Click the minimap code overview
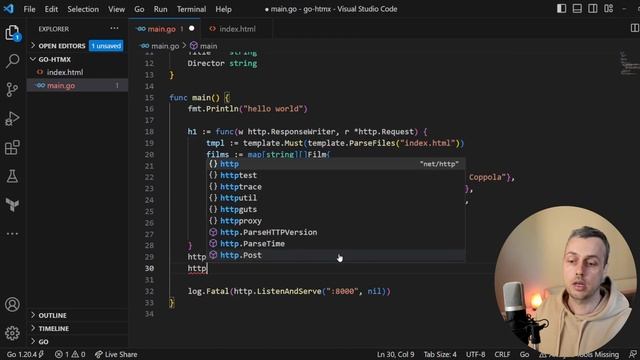Viewport: 640px width, 360px height. [629, 63]
